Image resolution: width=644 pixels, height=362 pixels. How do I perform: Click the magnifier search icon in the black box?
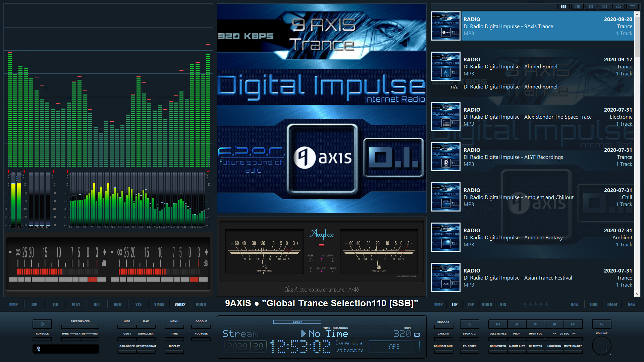click(38, 349)
